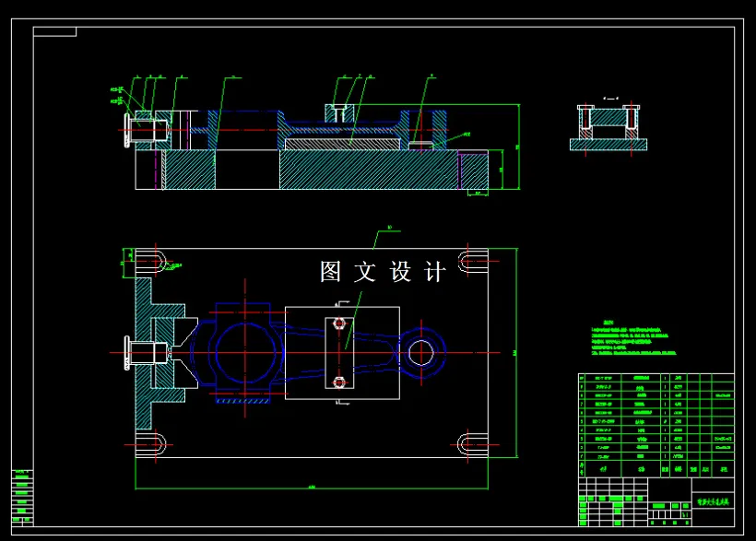The image size is (756, 541).
Task: Select the connecting rod big-end blue circle
Action: click(x=245, y=352)
